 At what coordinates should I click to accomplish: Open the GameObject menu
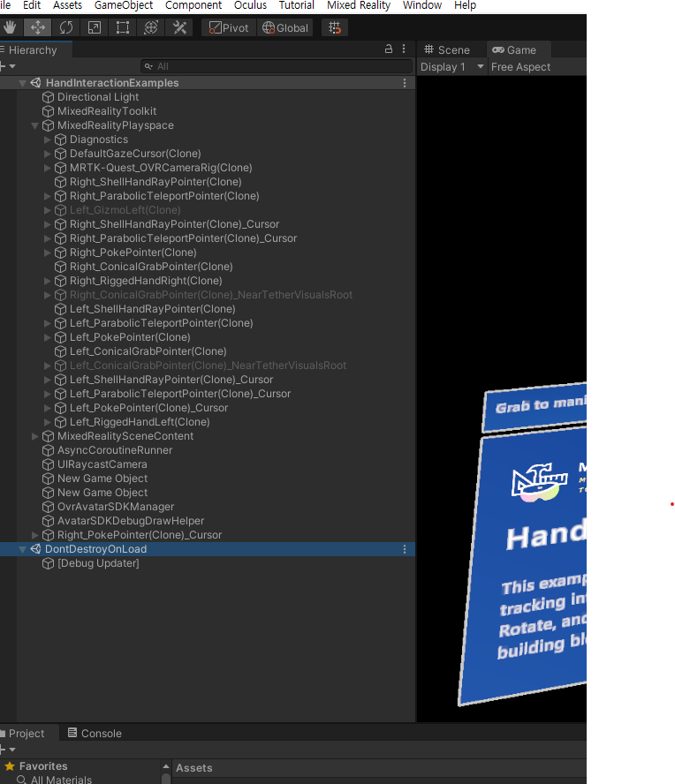[124, 5]
